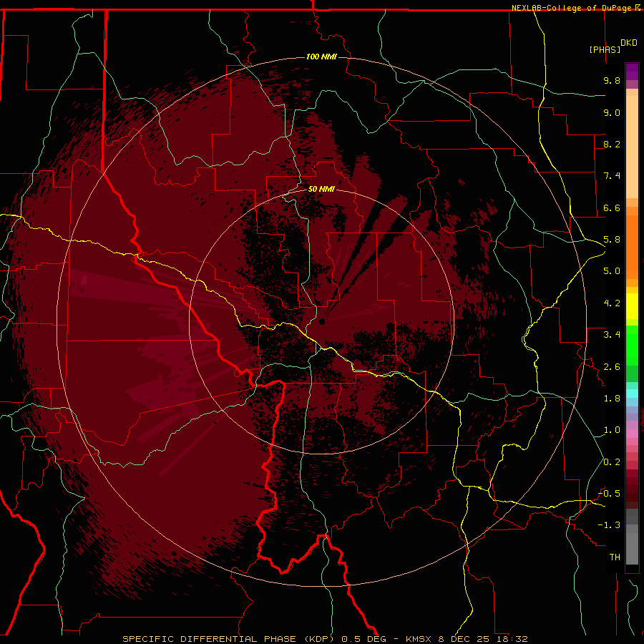Viewport: 644px width, 644px height.
Task: Click the 5.0 legend value
Action: [612, 271]
